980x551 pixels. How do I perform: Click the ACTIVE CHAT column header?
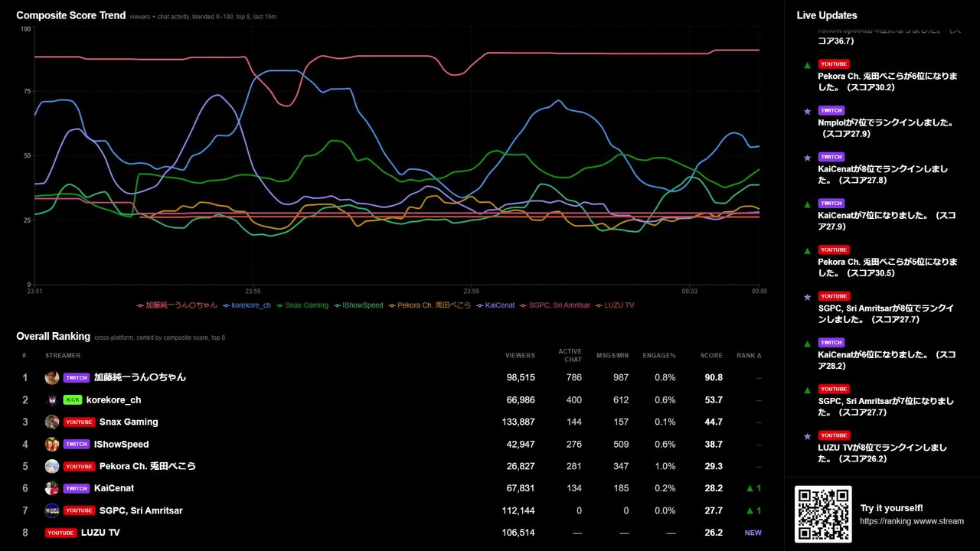(570, 356)
